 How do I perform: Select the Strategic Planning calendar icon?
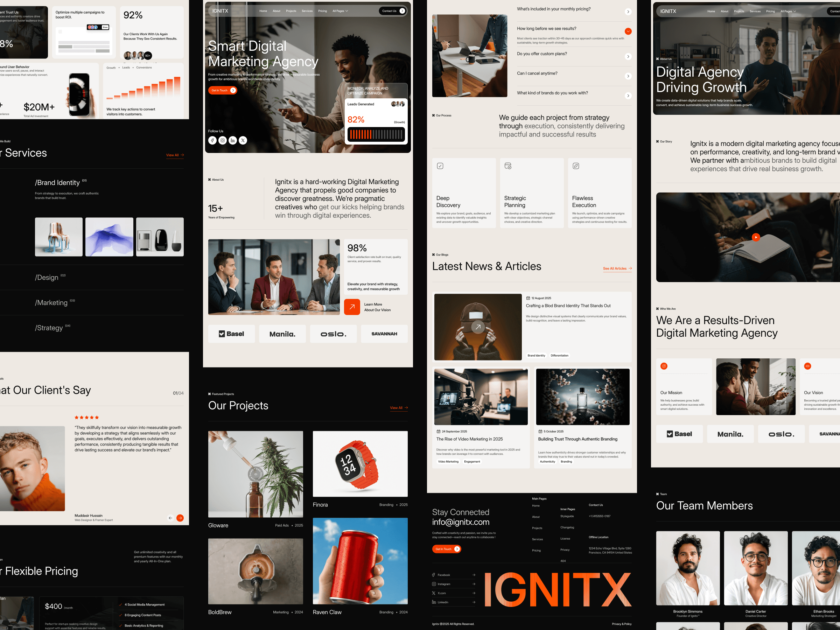click(x=508, y=166)
